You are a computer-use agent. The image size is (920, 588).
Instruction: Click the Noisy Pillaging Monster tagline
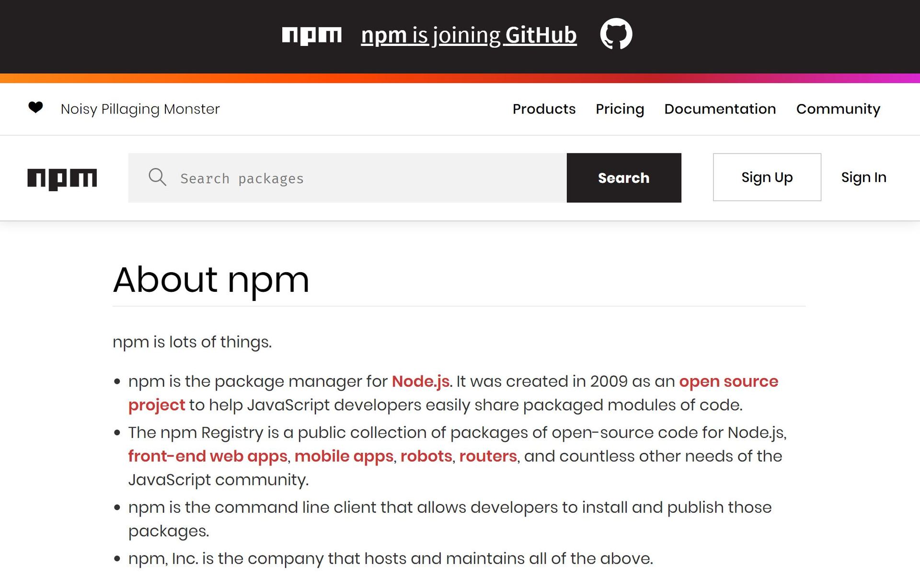click(x=139, y=109)
